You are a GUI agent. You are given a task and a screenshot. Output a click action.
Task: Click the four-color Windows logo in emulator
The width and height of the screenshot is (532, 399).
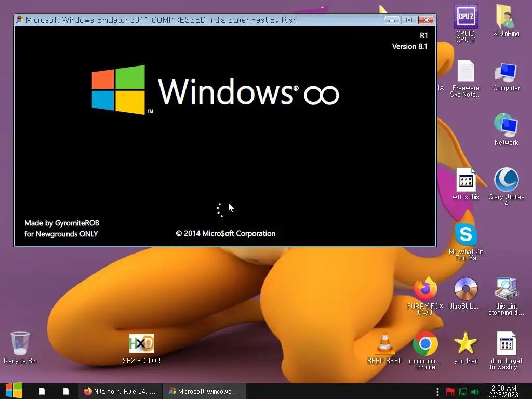coord(118,89)
